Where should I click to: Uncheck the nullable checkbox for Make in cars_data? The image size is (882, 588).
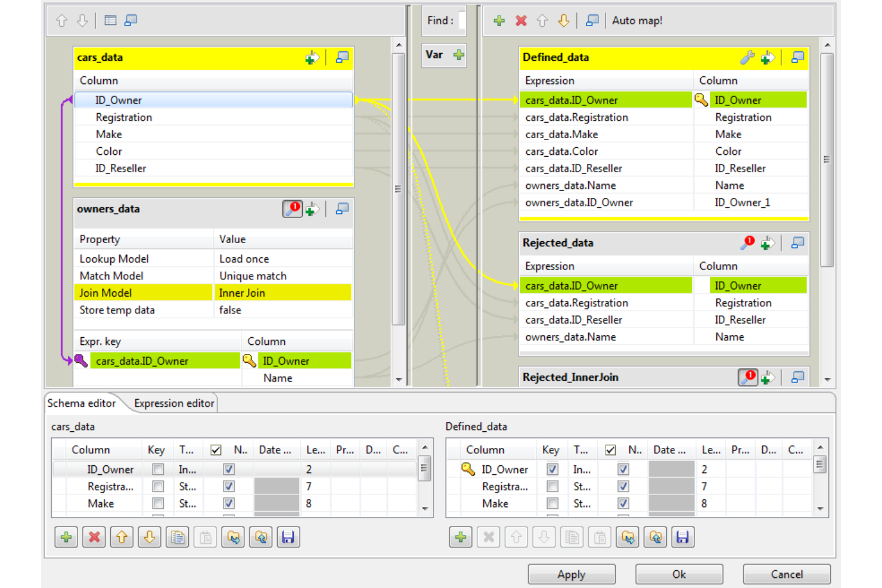(x=228, y=503)
